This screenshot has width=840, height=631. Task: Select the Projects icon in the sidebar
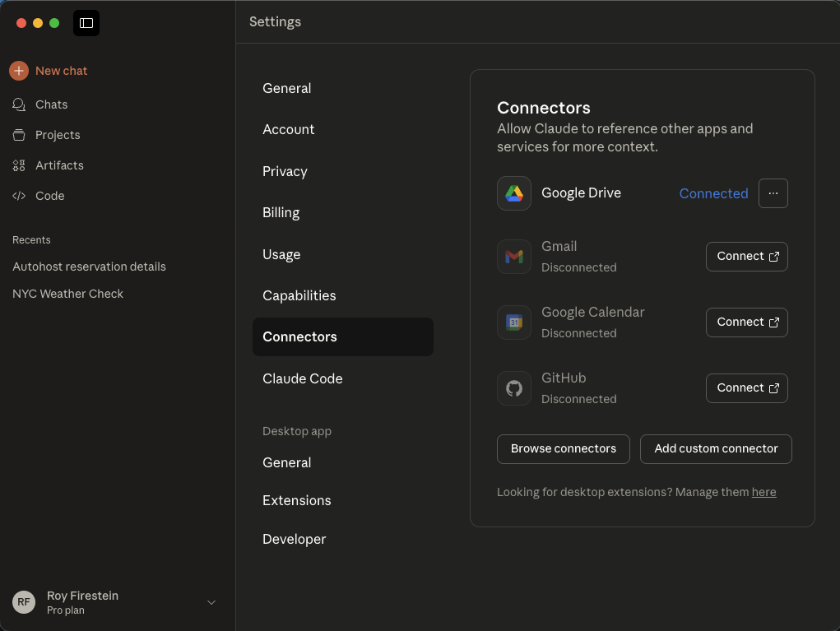pyautogui.click(x=18, y=135)
